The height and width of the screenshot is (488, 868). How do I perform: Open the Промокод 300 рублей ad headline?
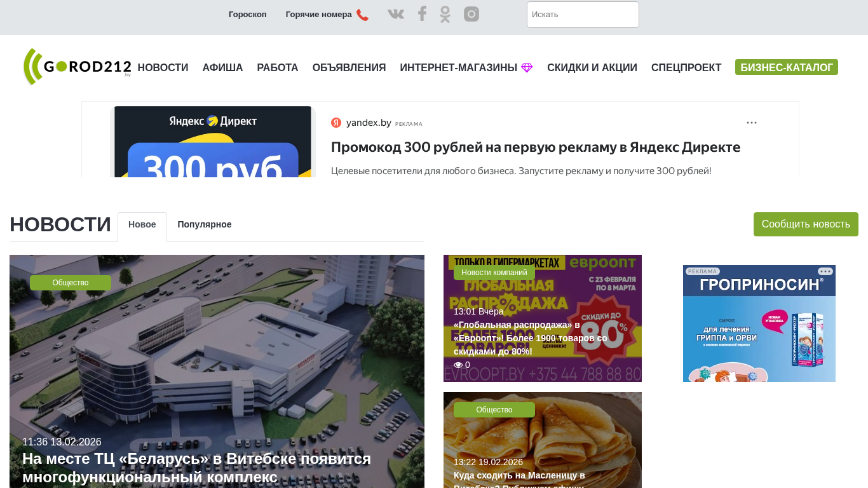(536, 147)
